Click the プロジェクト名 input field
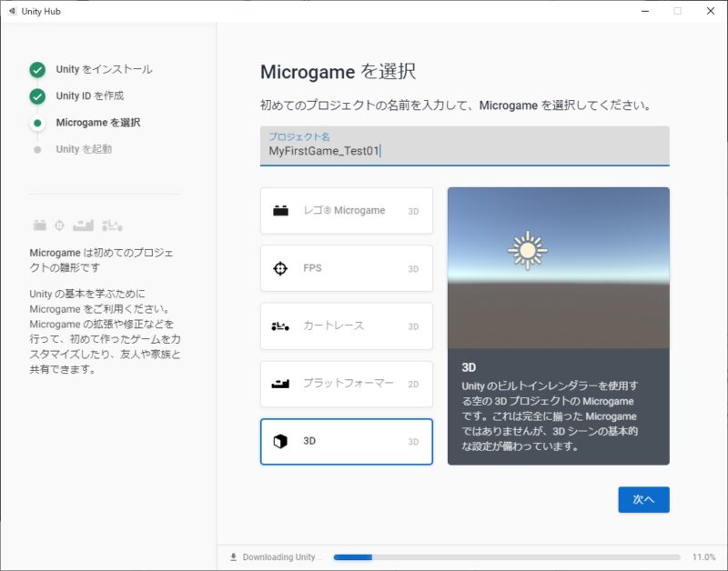 point(464,145)
